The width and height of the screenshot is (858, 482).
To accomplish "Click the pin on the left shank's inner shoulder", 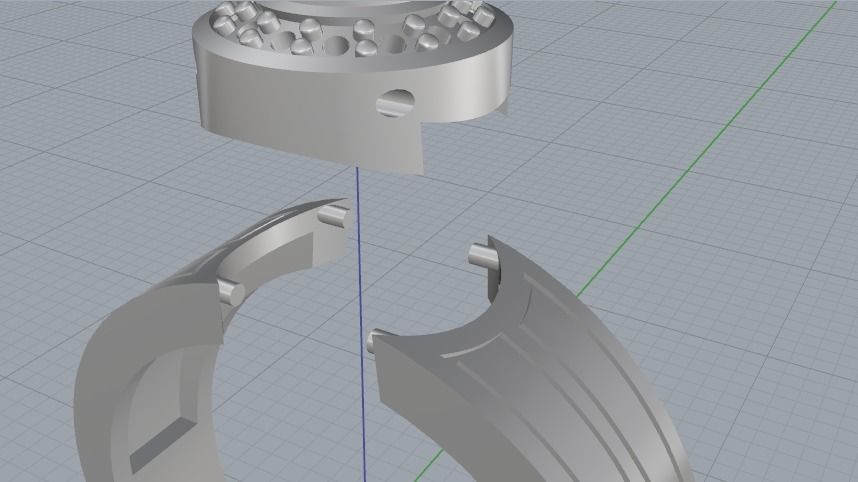I will click(x=231, y=292).
